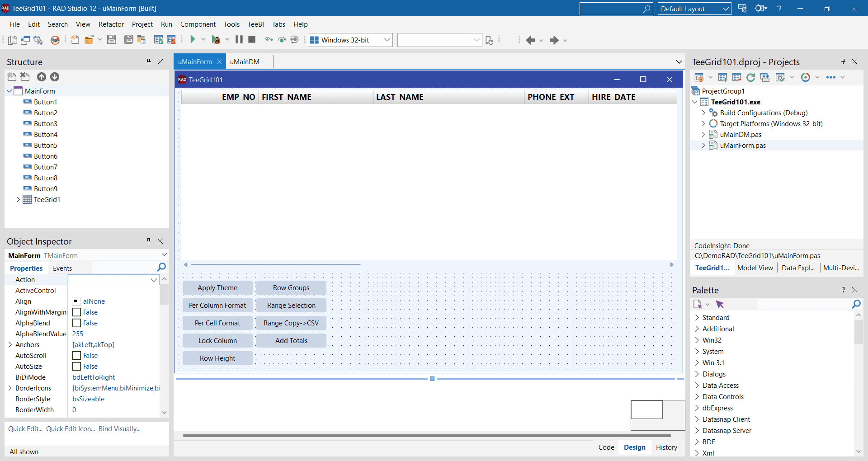
Task: Click the grid horizontal scrollbar thumb
Action: [276, 264]
